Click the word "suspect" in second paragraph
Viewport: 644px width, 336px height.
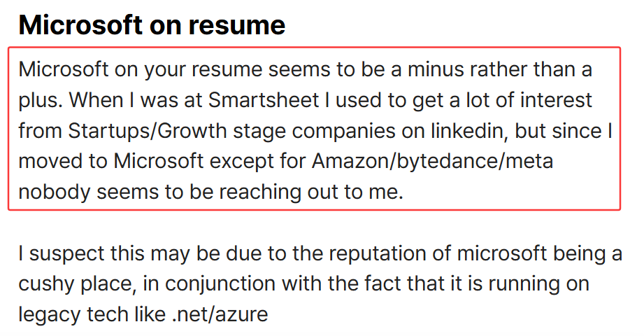click(66, 253)
